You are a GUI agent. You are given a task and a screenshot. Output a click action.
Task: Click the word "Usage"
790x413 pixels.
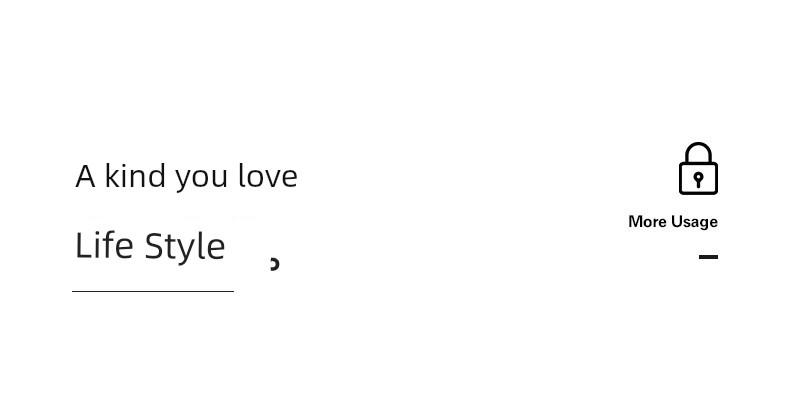point(694,222)
